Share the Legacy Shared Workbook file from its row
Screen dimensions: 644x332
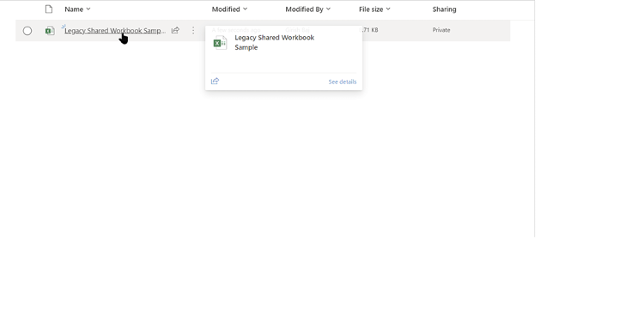click(x=175, y=30)
